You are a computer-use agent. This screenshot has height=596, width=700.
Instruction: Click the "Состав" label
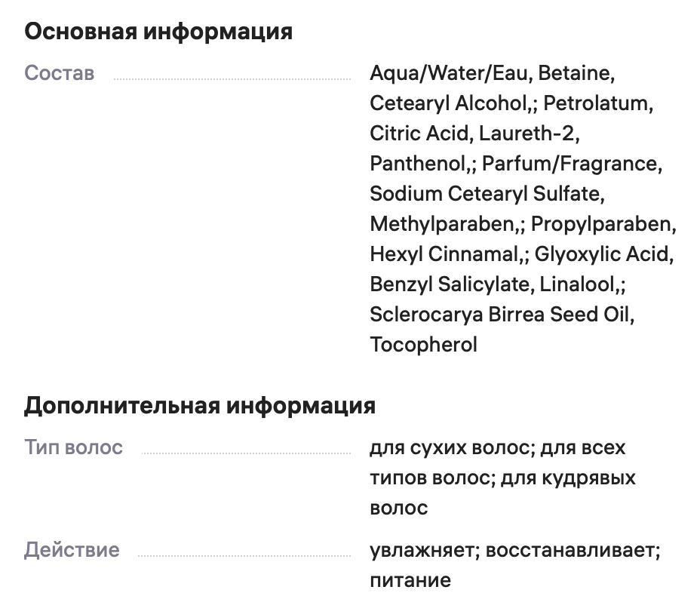(x=60, y=74)
